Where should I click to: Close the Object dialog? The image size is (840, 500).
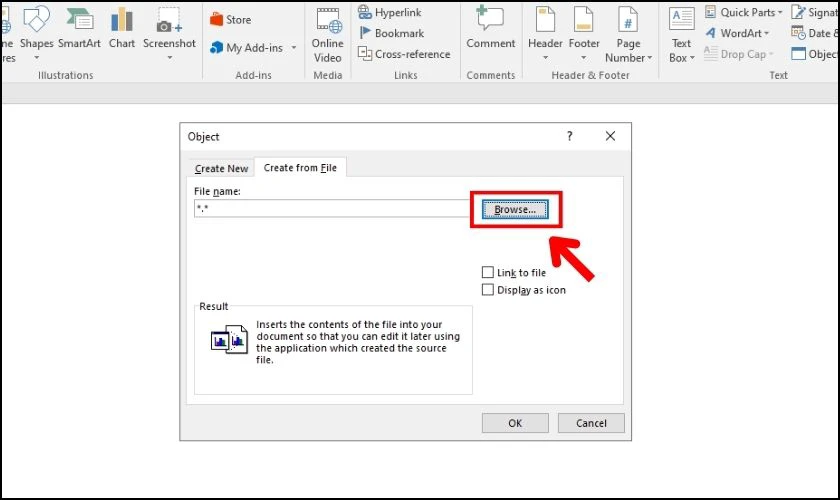pyautogui.click(x=610, y=136)
